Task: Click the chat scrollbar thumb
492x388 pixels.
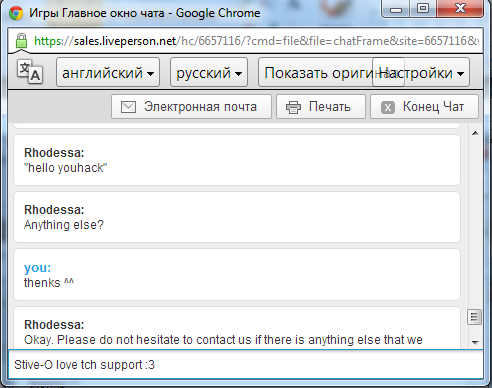Action: click(474, 317)
